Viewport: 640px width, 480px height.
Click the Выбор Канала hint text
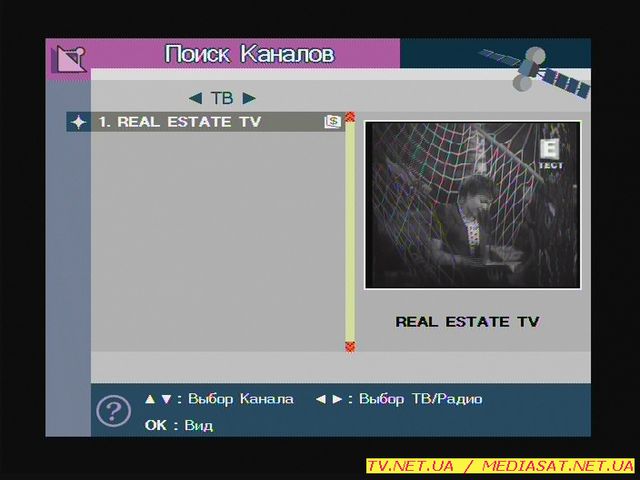[240, 399]
